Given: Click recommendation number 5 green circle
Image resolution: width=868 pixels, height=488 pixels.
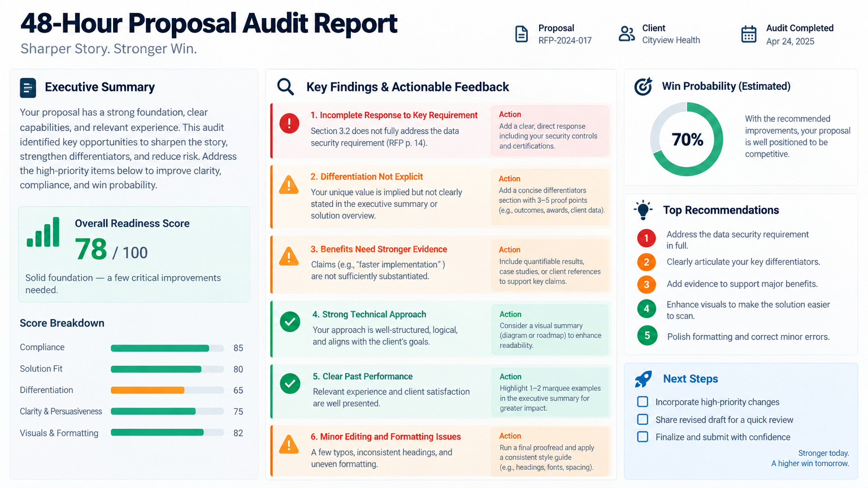Looking at the screenshot, I should click(x=647, y=335).
